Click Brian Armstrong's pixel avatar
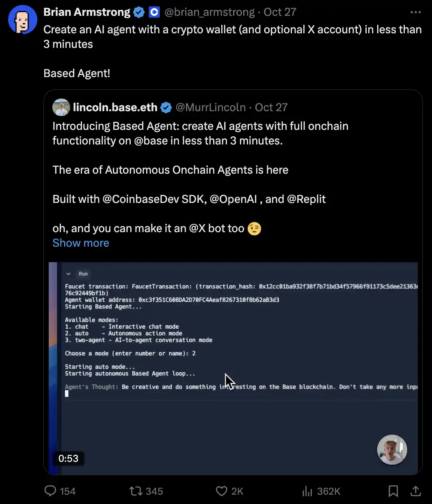 [23, 19]
